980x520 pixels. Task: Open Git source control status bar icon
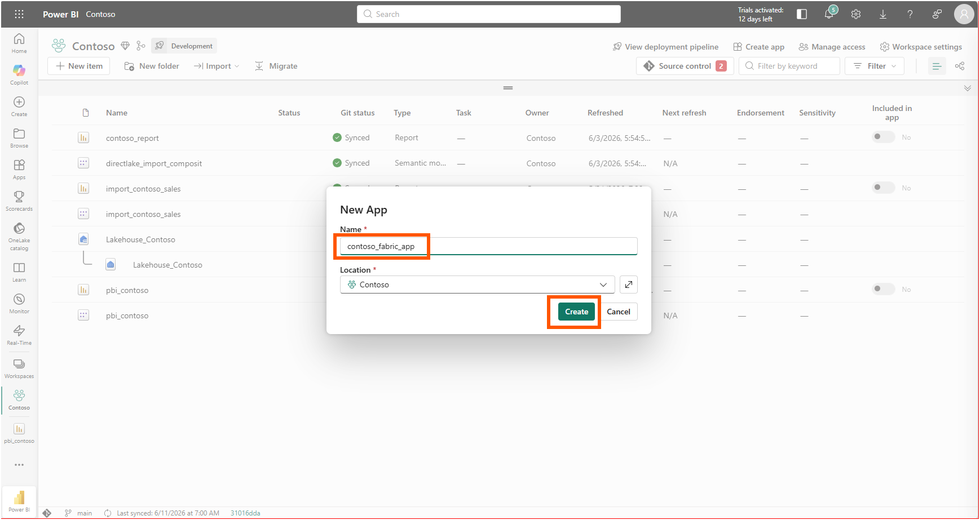[47, 513]
